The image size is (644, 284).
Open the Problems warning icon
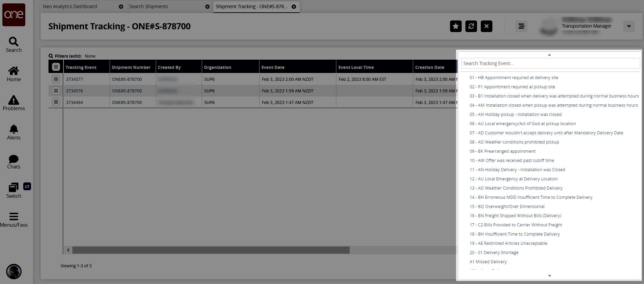tap(14, 100)
